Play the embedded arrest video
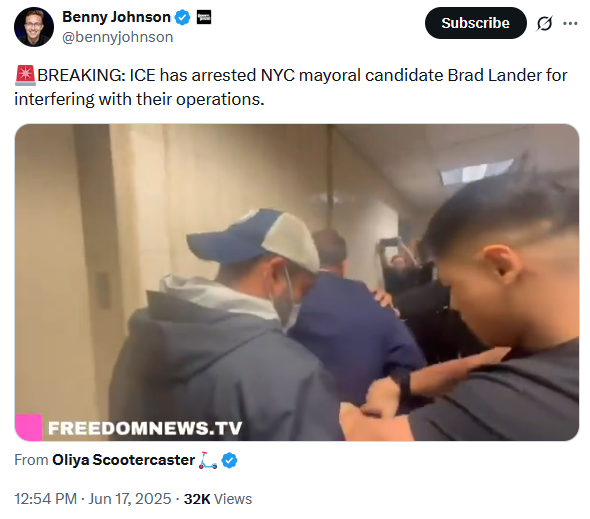Image resolution: width=590 pixels, height=519 pixels. (x=297, y=282)
